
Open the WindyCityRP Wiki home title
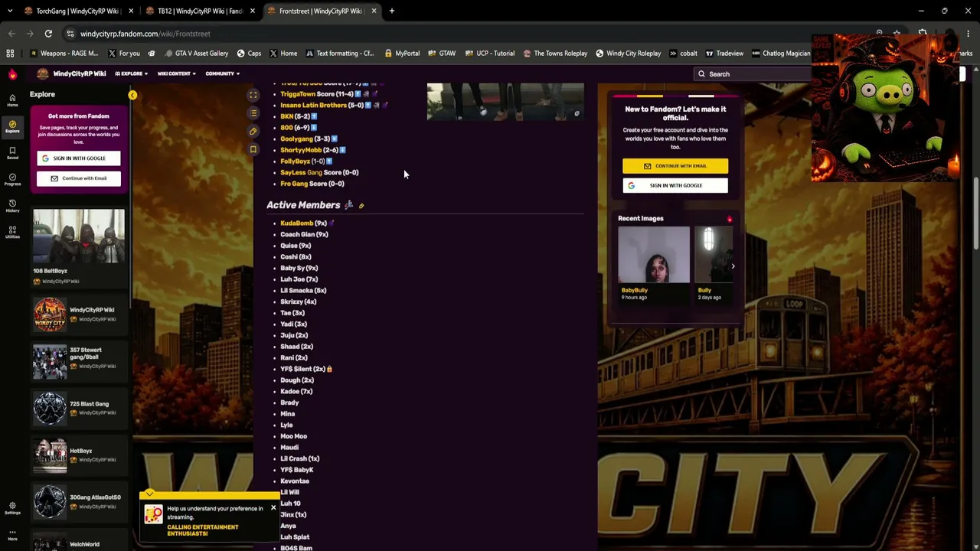pyautogui.click(x=79, y=73)
